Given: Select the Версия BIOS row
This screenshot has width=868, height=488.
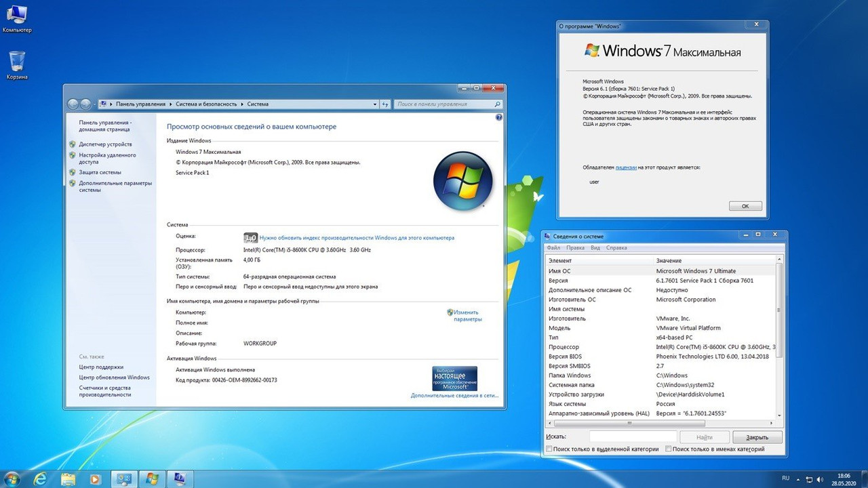Looking at the screenshot, I should coord(660,357).
